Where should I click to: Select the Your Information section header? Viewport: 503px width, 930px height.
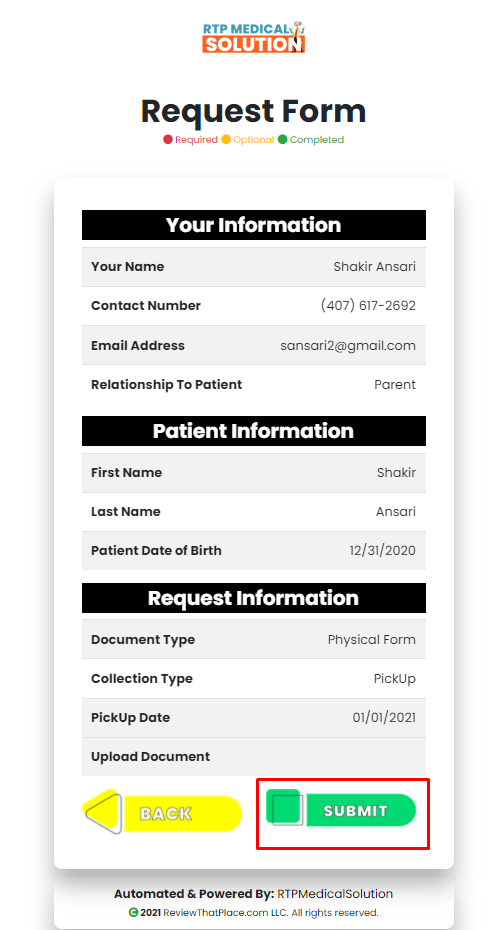(254, 225)
